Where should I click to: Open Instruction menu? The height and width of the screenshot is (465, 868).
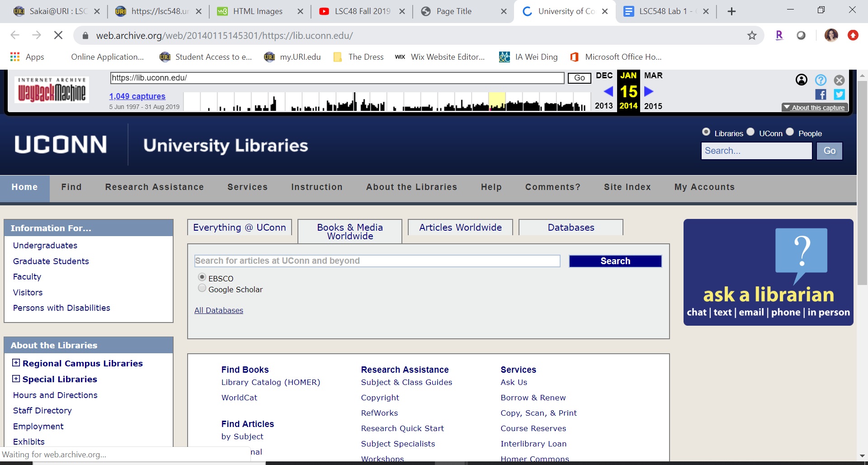click(x=317, y=187)
